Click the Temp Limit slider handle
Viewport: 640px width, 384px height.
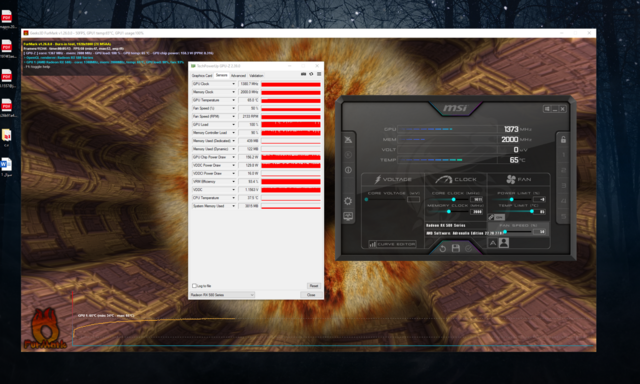pos(531,211)
